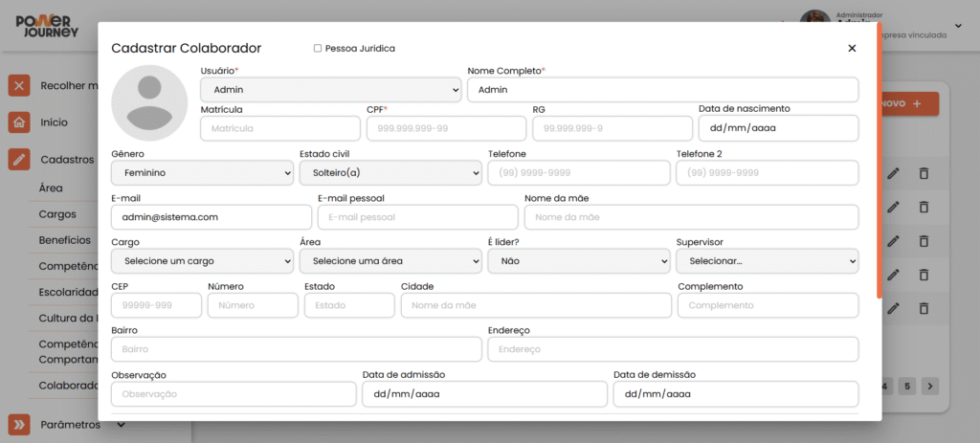Open the Gênero dropdown
This screenshot has width=980, height=443.
pyautogui.click(x=203, y=172)
